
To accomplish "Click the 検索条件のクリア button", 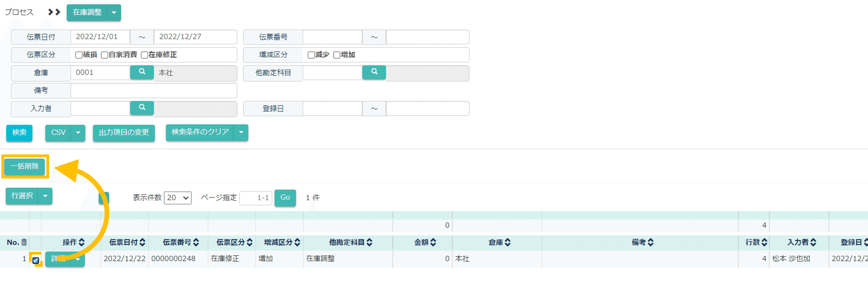I will tap(200, 132).
